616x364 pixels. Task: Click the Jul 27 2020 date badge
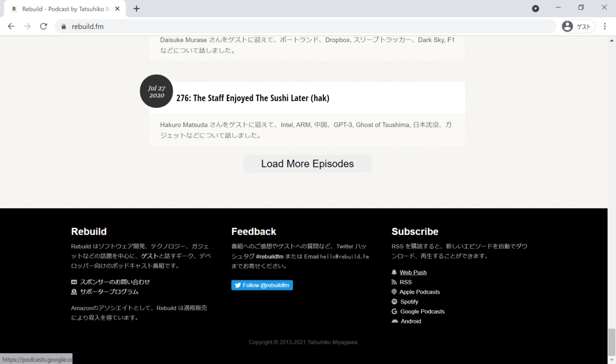click(157, 91)
